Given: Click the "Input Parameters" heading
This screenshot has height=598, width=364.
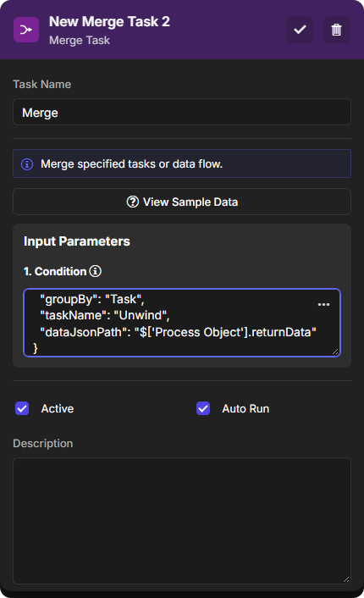Looking at the screenshot, I should tap(77, 241).
